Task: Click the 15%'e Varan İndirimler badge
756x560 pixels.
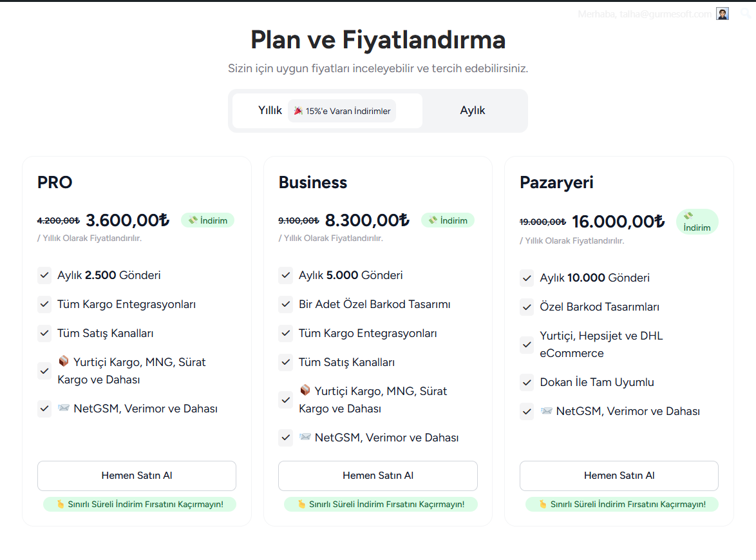Action: click(x=342, y=111)
